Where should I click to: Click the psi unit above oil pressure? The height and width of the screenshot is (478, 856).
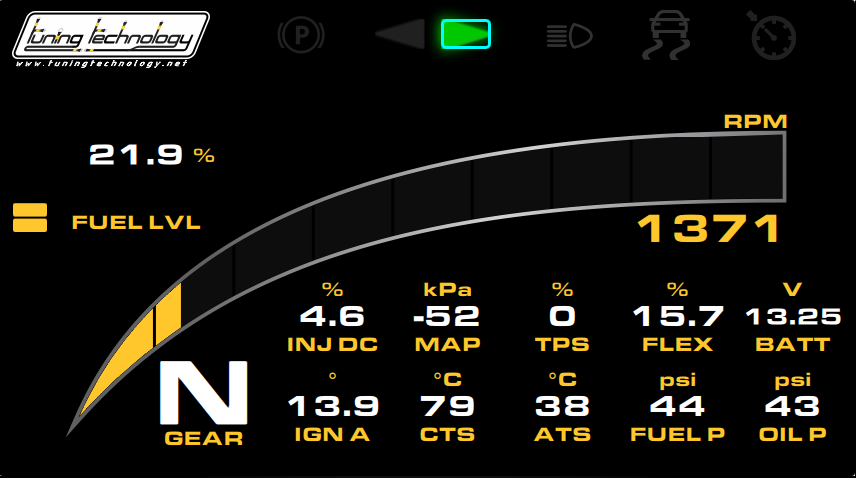tap(793, 380)
